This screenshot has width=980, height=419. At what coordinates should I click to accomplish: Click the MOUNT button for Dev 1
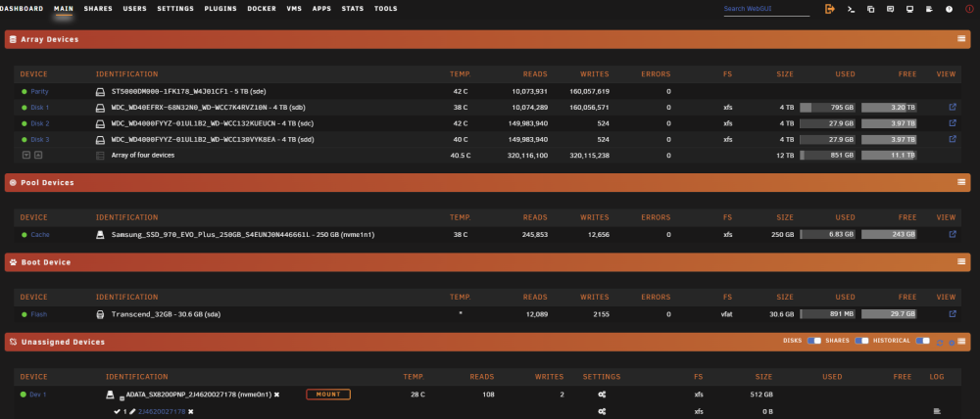click(328, 395)
